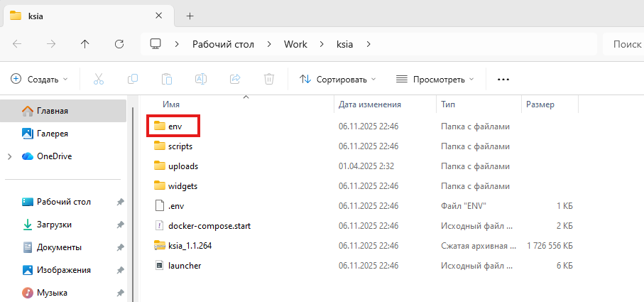Expand the OneDrive tree node
Screen dimensions: 644x302
[x=9, y=156]
